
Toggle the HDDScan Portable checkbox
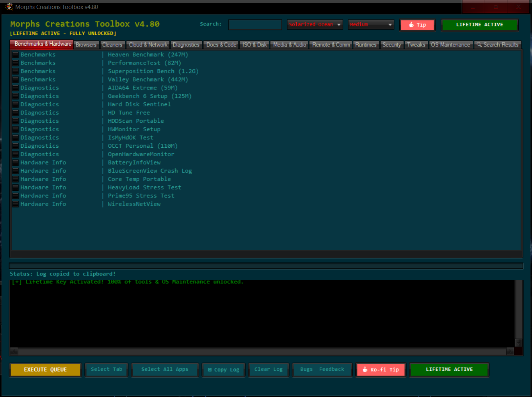(16, 121)
